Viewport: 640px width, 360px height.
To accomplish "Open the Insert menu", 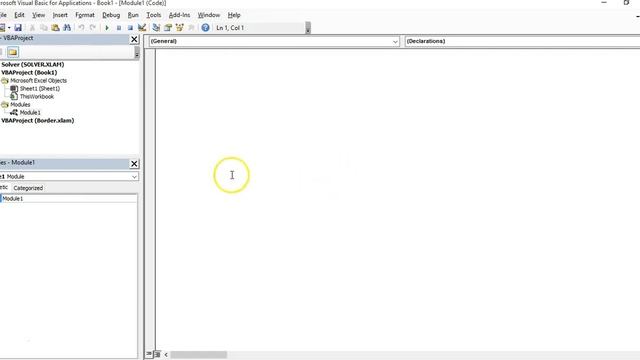I will pyautogui.click(x=60, y=15).
